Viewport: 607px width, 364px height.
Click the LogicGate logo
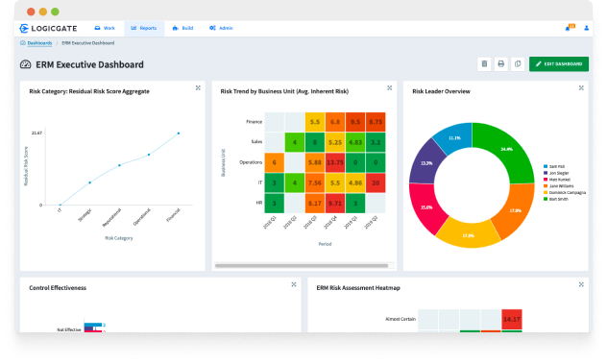point(48,28)
